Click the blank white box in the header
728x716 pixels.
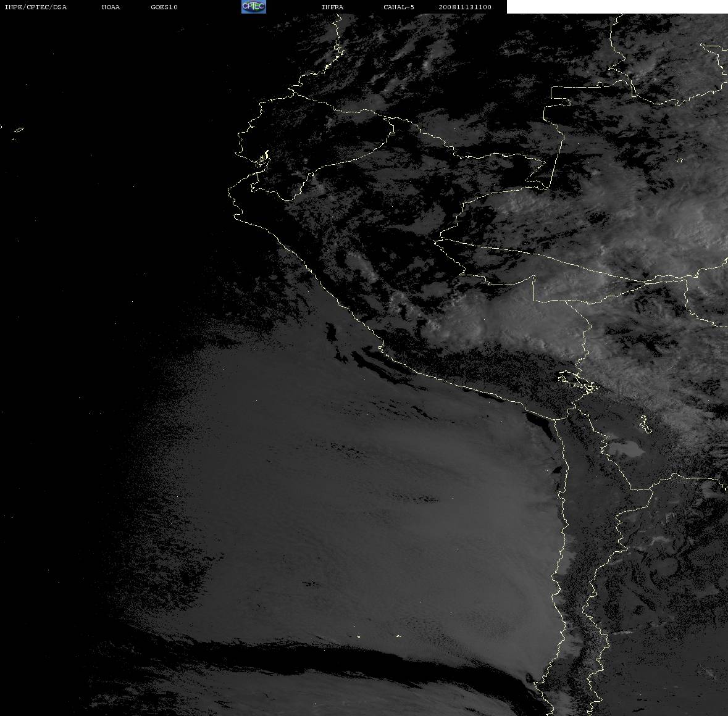[617, 7]
